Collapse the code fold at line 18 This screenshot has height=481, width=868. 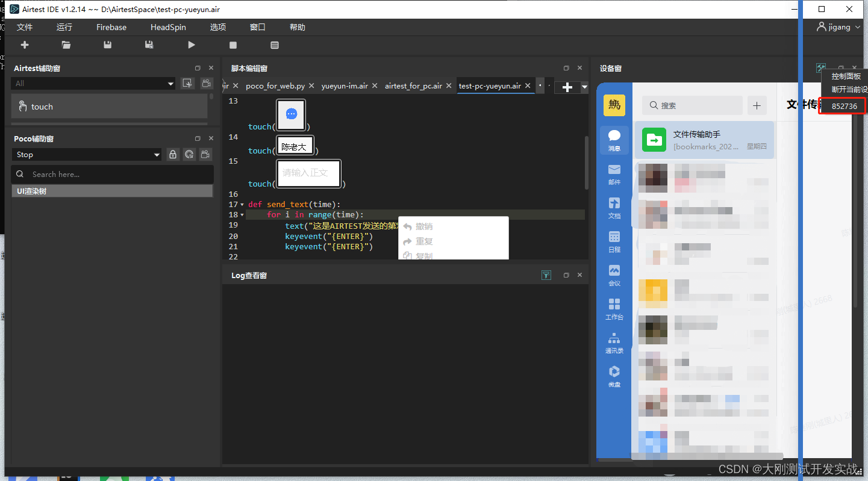click(x=242, y=215)
